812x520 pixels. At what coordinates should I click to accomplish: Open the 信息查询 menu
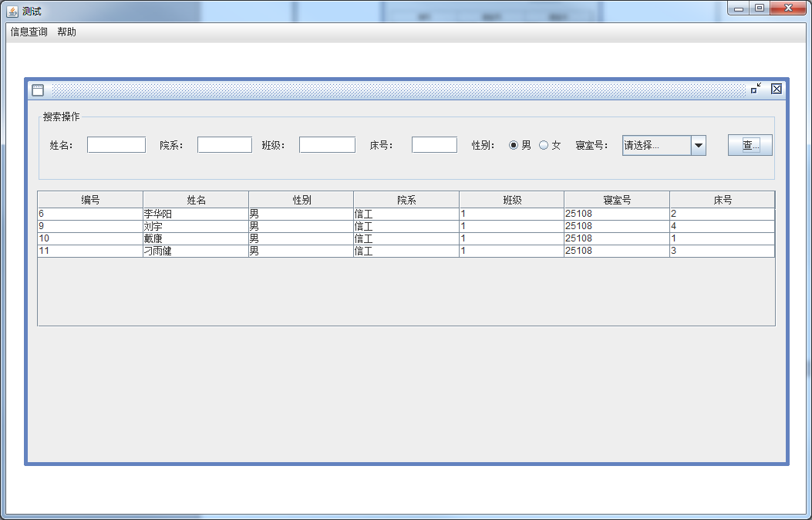pos(29,32)
